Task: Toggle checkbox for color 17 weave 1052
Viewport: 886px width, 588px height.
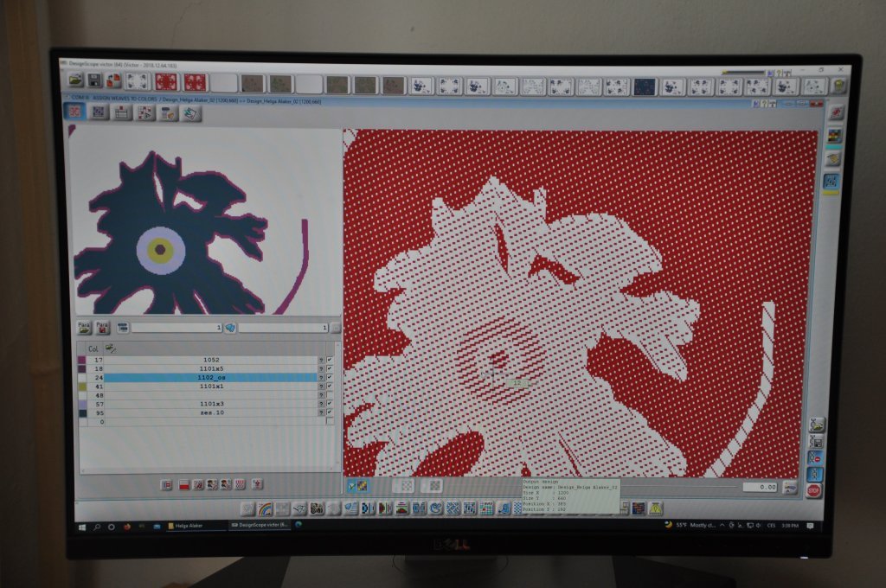Action: click(330, 360)
